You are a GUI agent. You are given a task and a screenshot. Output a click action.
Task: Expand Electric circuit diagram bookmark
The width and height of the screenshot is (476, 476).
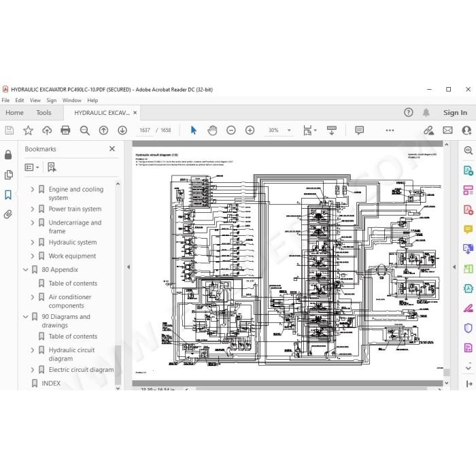point(32,370)
